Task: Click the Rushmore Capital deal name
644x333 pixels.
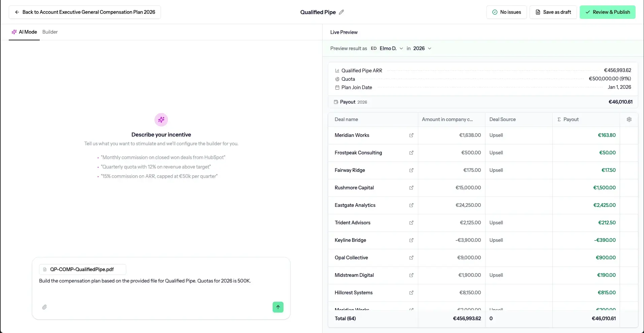Action: click(354, 188)
